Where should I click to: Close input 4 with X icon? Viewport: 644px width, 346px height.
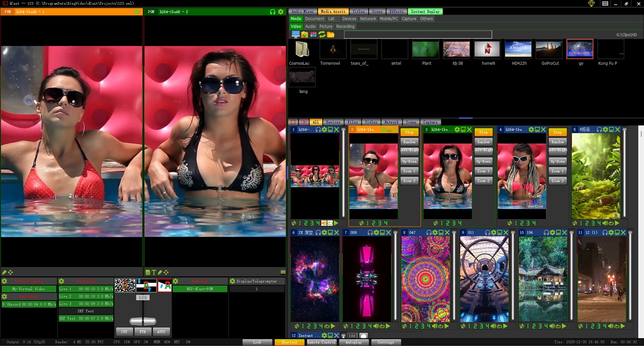(544, 130)
